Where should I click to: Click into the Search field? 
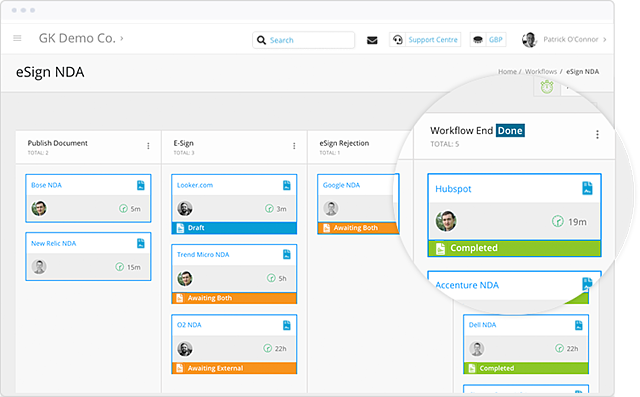click(x=303, y=40)
